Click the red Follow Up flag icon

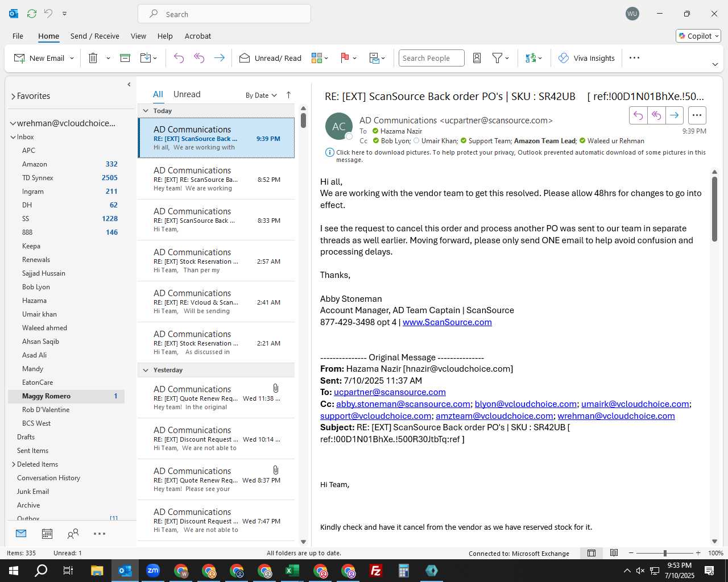[x=345, y=58]
